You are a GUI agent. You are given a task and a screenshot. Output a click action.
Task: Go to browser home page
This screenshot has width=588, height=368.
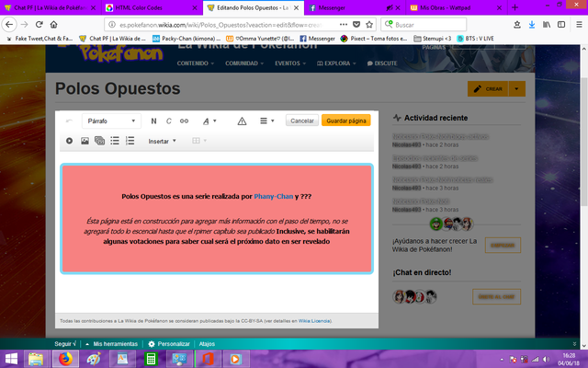coord(53,25)
